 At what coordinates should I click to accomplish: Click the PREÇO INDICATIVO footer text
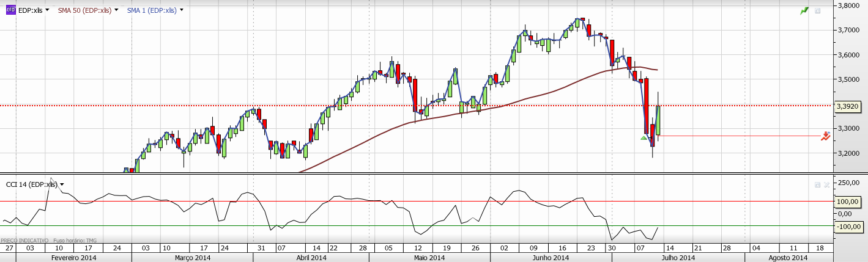coord(24,240)
